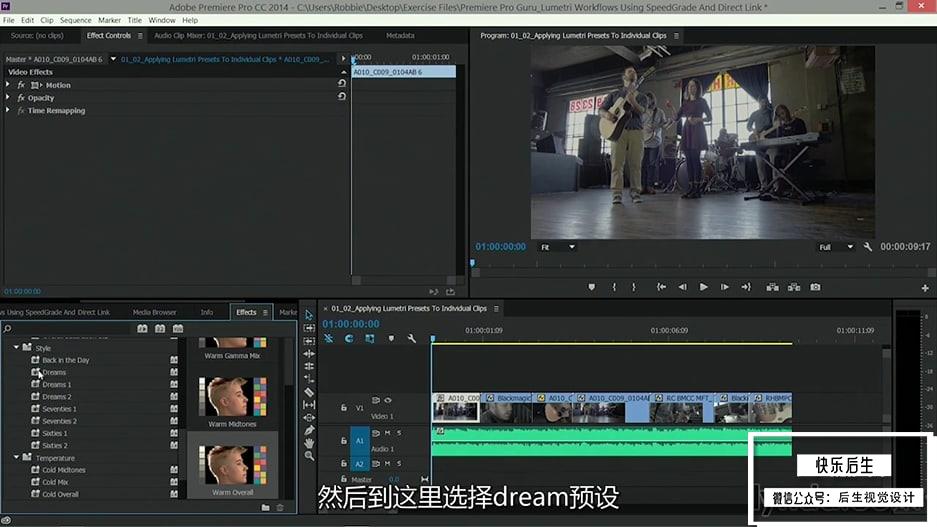
Task: Expand the Opacity effect properties
Action: (8, 97)
